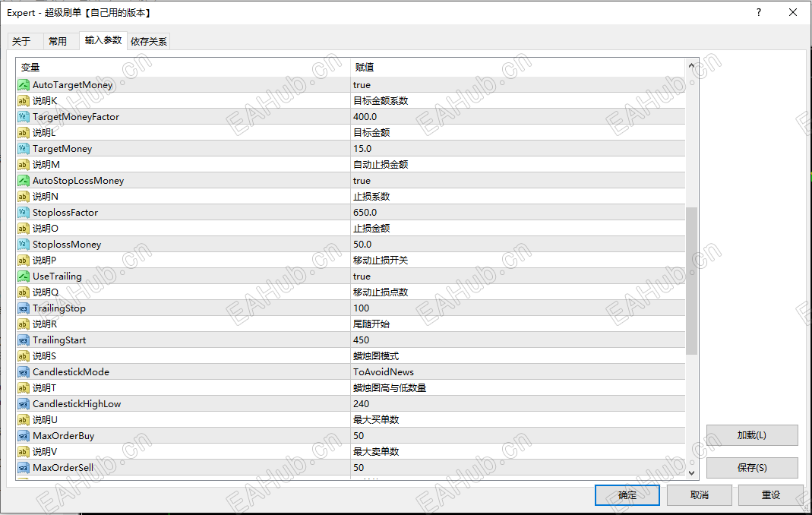Open the 依存关系 tab
The width and height of the screenshot is (812, 515).
pyautogui.click(x=149, y=42)
